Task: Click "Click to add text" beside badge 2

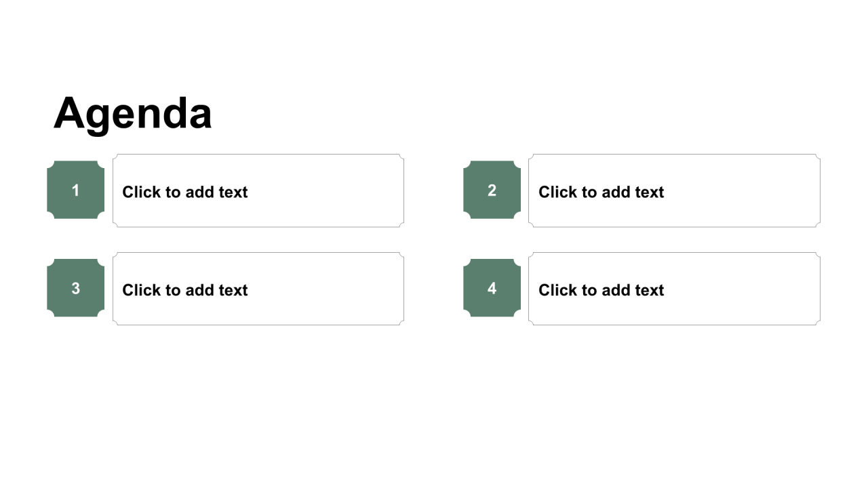Action: 601,192
